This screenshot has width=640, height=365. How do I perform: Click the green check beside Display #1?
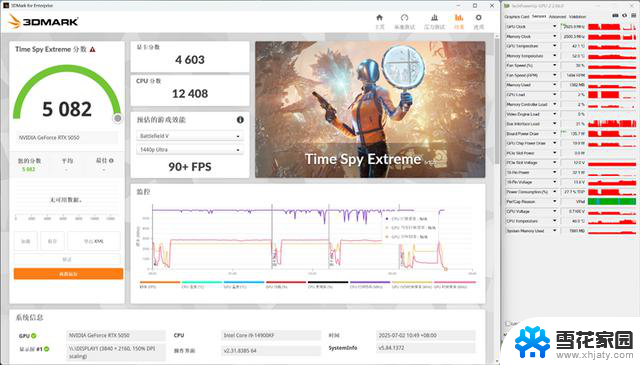47,349
